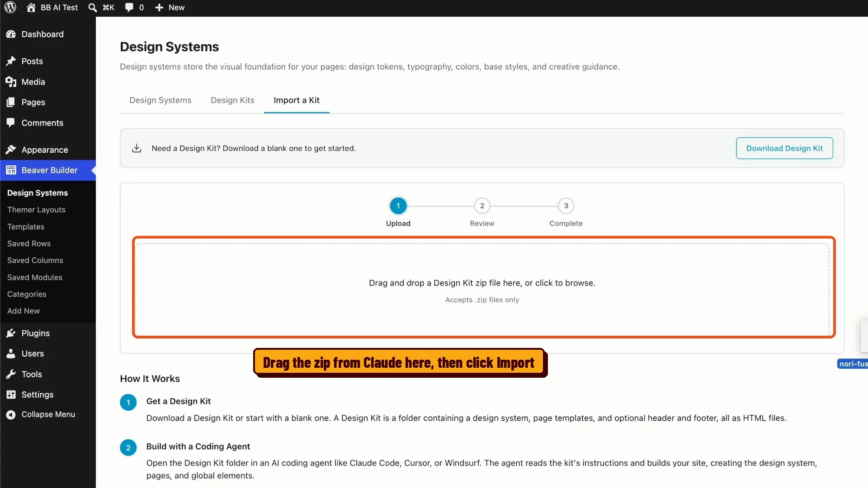
Task: Select step 1 Upload circle
Action: click(398, 206)
